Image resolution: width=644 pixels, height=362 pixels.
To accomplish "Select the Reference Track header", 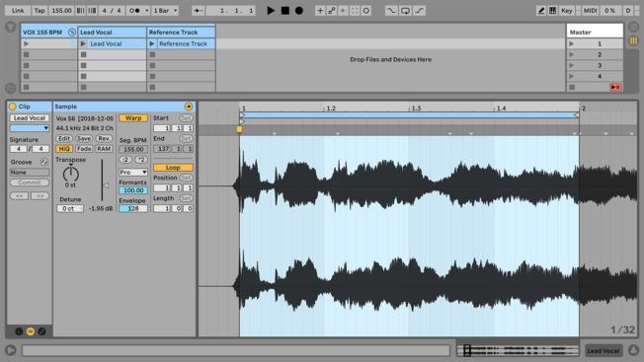I will pos(181,32).
